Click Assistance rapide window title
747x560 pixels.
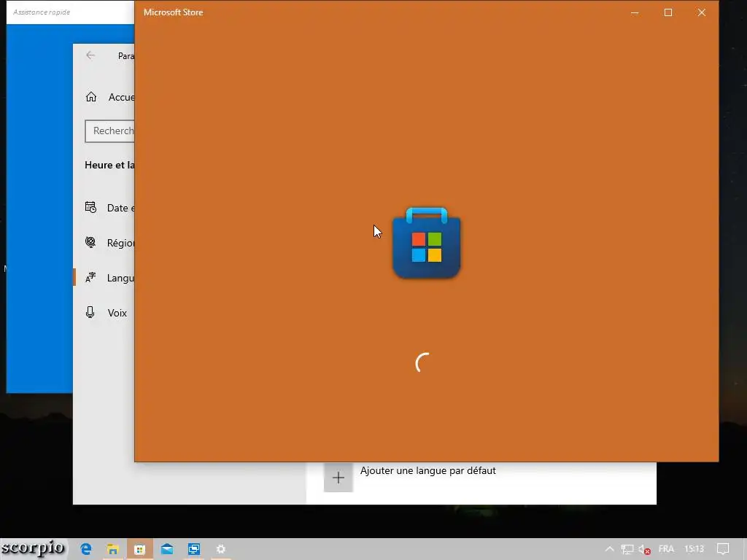(x=42, y=12)
